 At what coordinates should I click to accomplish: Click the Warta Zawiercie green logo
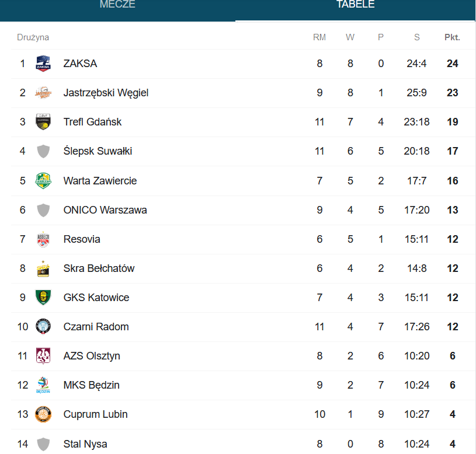43,181
